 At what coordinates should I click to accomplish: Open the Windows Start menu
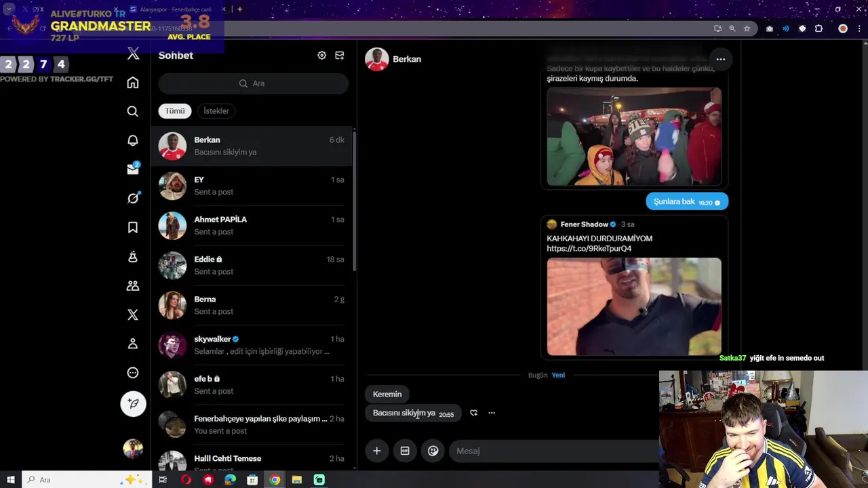[10, 480]
